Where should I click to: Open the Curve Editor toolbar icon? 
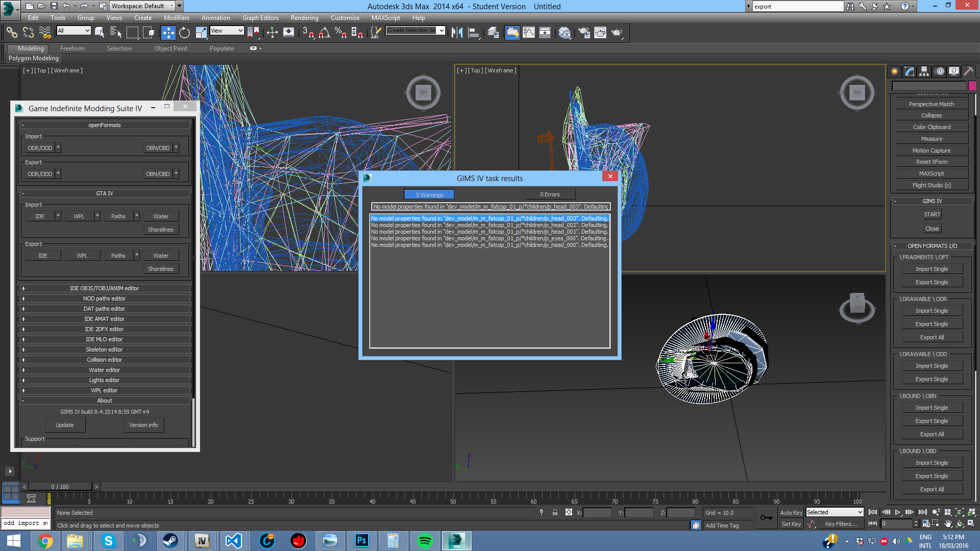coord(529,33)
